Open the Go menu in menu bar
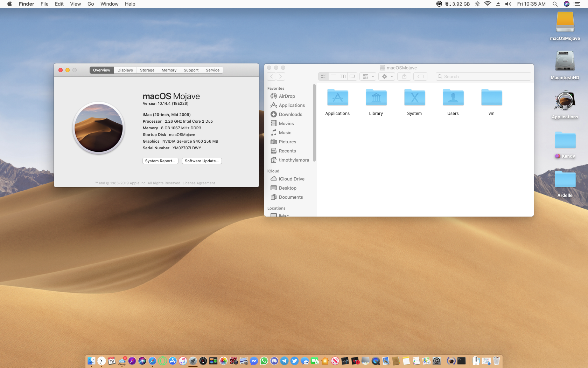The image size is (588, 368). [91, 4]
